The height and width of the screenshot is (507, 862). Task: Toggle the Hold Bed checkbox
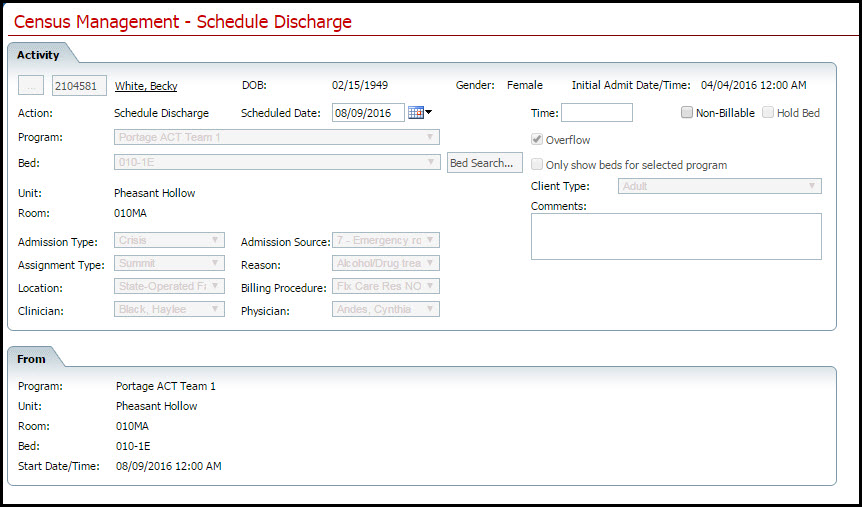coord(768,113)
